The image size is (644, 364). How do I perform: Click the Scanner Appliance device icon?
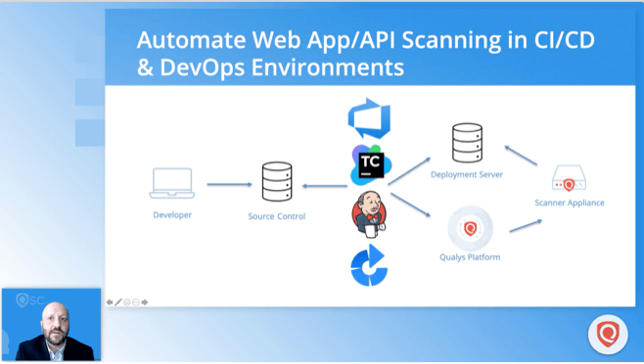tap(569, 179)
